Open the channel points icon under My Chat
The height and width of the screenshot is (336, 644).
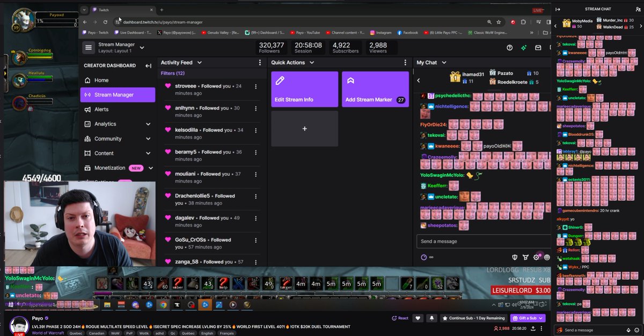click(x=423, y=257)
